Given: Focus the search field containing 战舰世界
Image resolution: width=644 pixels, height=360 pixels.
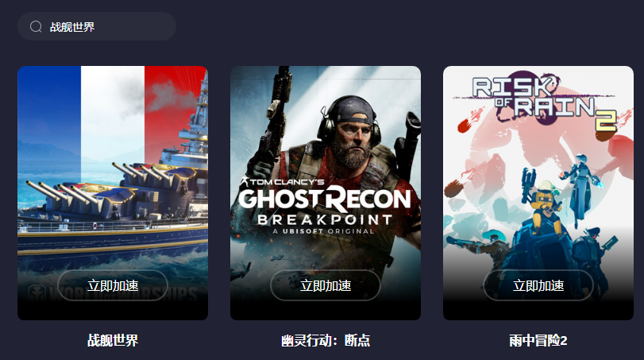Looking at the screenshot, I should click(x=97, y=26).
